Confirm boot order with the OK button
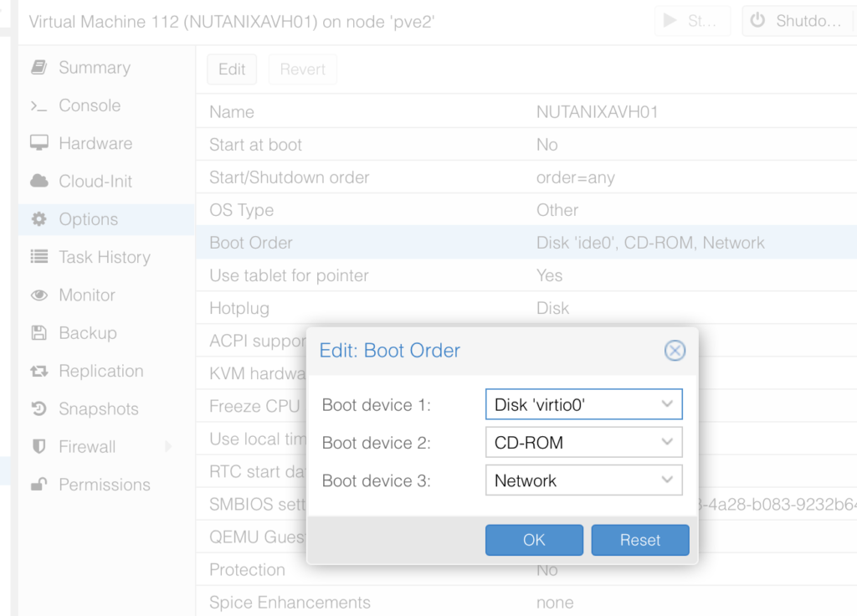The height and width of the screenshot is (616, 857). click(x=534, y=540)
